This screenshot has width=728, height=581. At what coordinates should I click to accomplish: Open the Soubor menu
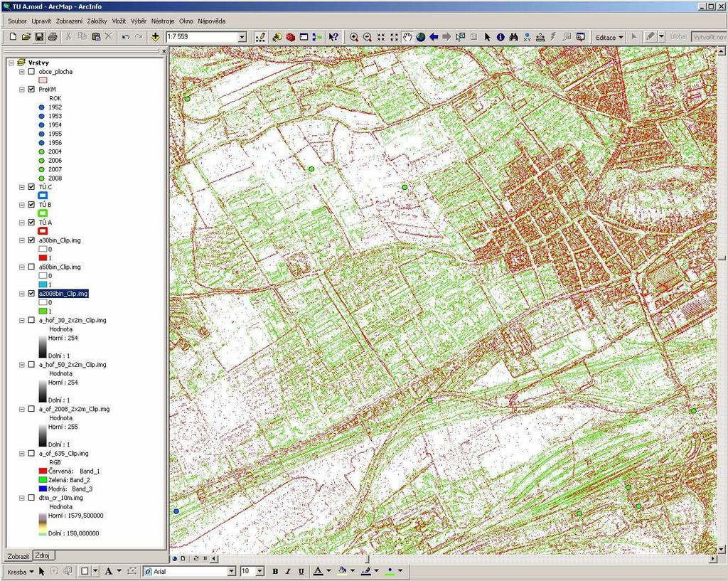17,21
